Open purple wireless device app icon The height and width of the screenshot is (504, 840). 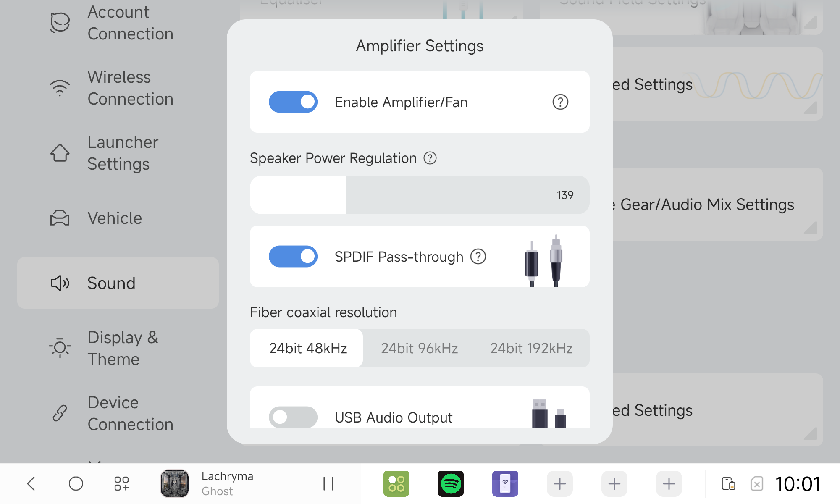(505, 484)
